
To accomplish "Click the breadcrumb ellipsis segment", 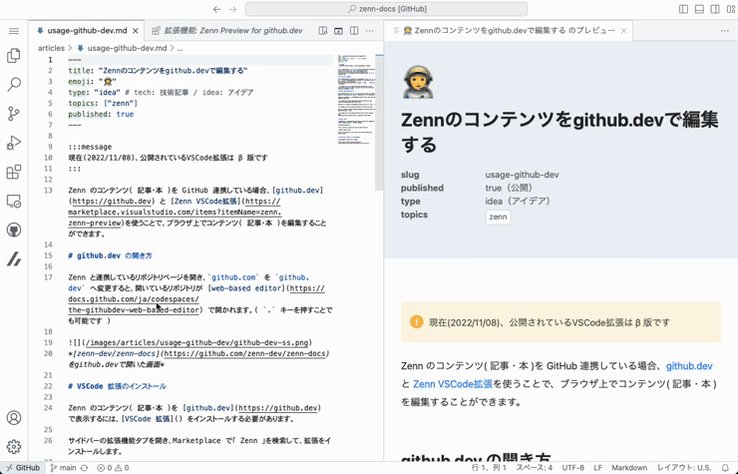I will point(180,48).
